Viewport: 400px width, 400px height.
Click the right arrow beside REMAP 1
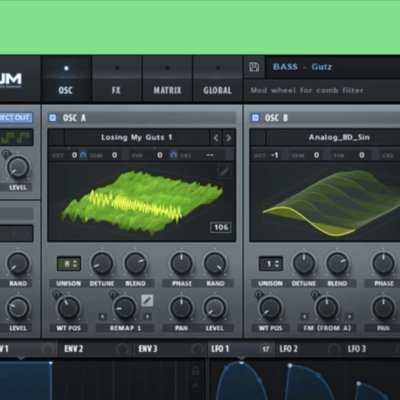(147, 316)
